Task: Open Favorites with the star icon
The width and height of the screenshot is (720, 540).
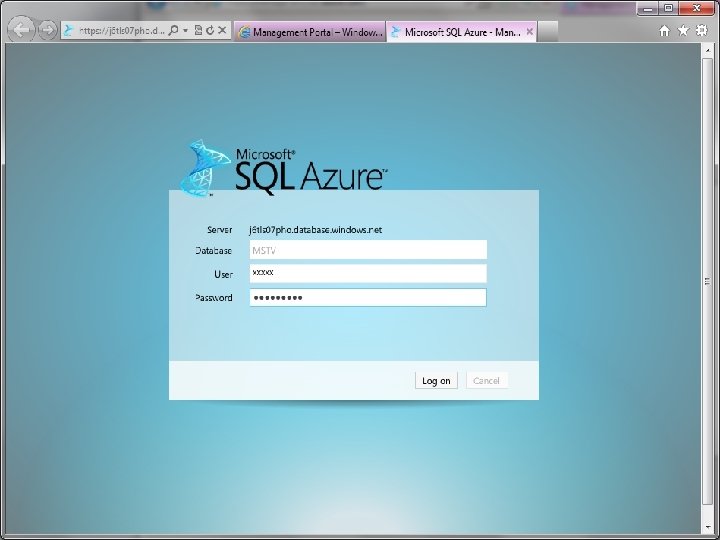Action: click(683, 31)
